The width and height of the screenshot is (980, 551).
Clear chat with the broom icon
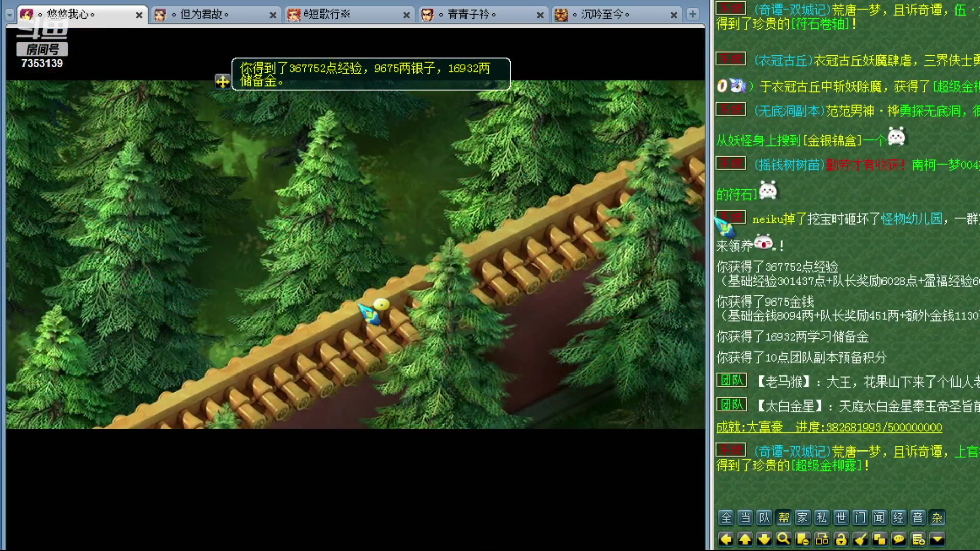(861, 539)
